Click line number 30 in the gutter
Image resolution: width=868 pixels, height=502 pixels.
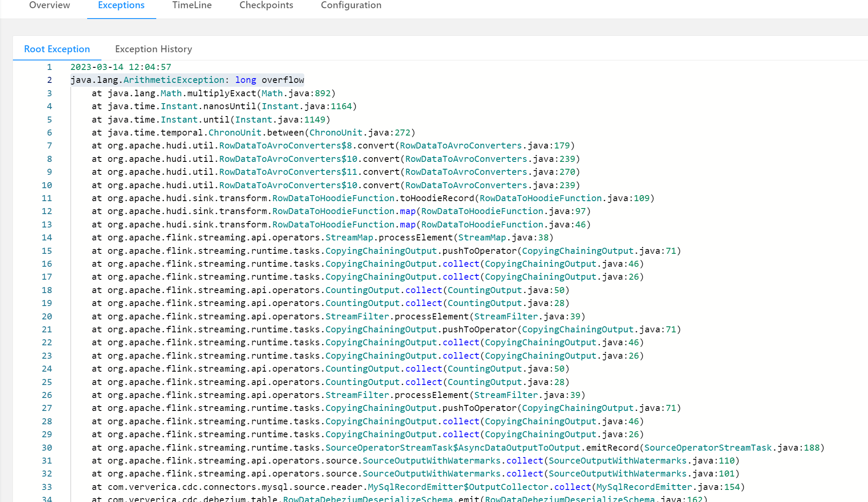(x=47, y=448)
